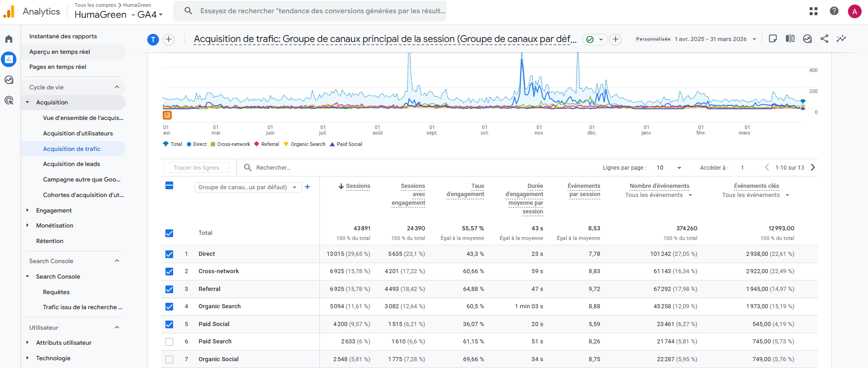Open the Rétention report
The width and height of the screenshot is (868, 368).
50,241
